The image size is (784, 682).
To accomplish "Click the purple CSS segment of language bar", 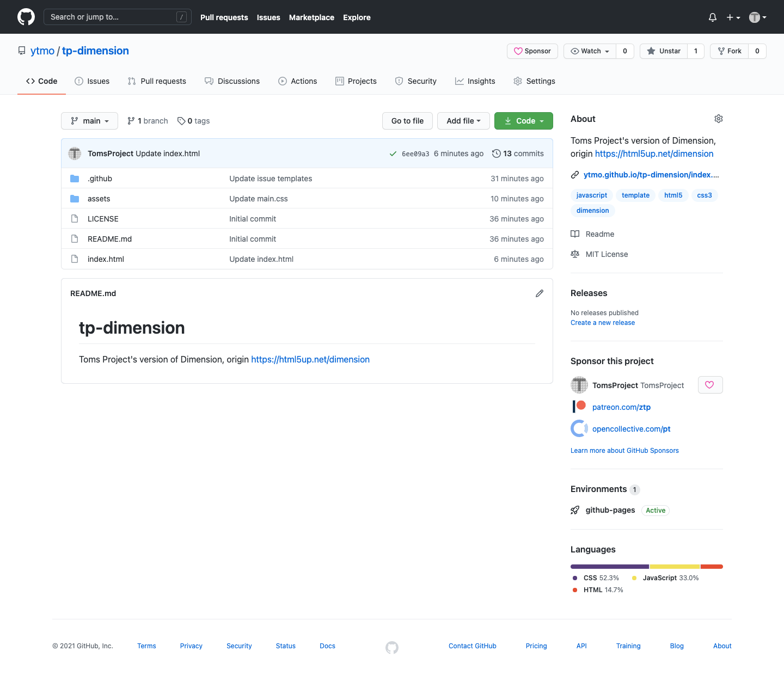I will (x=609, y=567).
